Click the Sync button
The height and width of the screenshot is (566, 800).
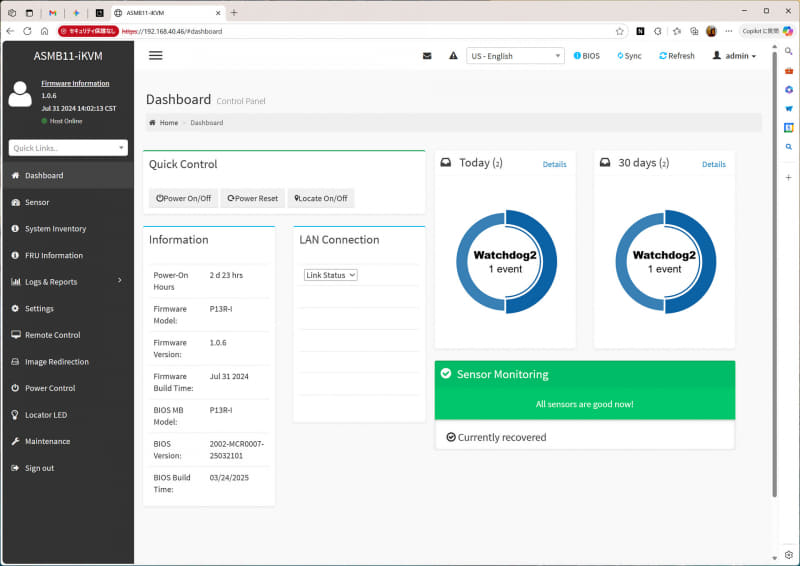[x=629, y=56]
